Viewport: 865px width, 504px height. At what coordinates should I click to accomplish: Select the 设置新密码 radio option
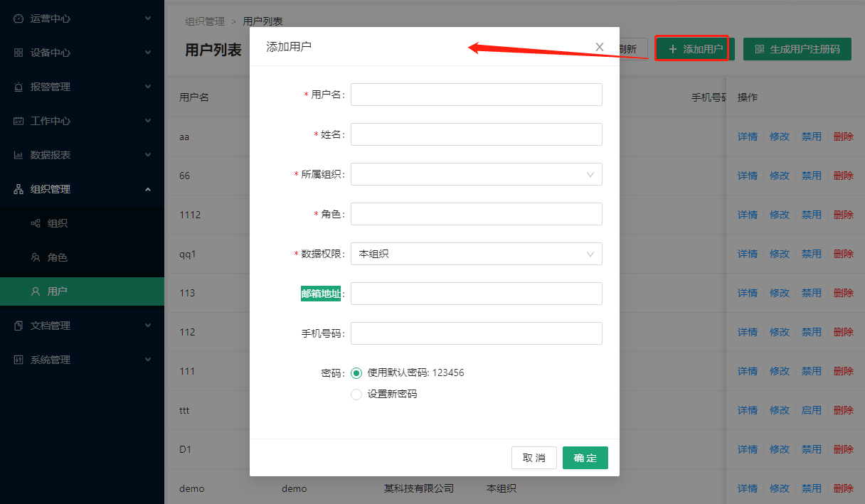click(356, 394)
